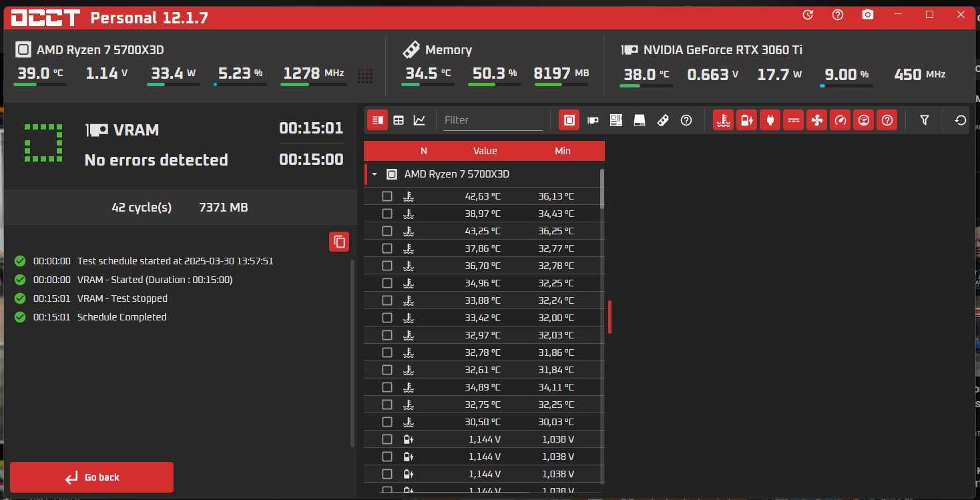Toggle the memory stick sensor filter
The height and width of the screenshot is (500, 980).
click(x=663, y=120)
